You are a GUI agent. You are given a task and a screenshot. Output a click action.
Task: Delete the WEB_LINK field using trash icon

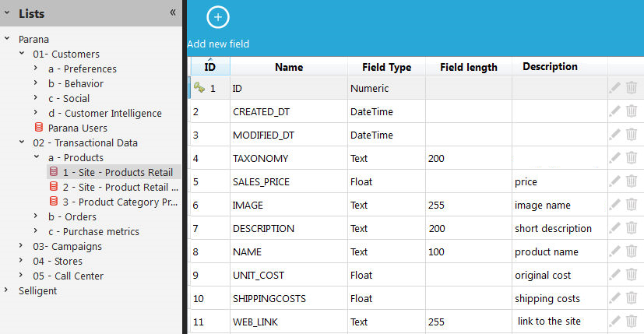coord(632,322)
